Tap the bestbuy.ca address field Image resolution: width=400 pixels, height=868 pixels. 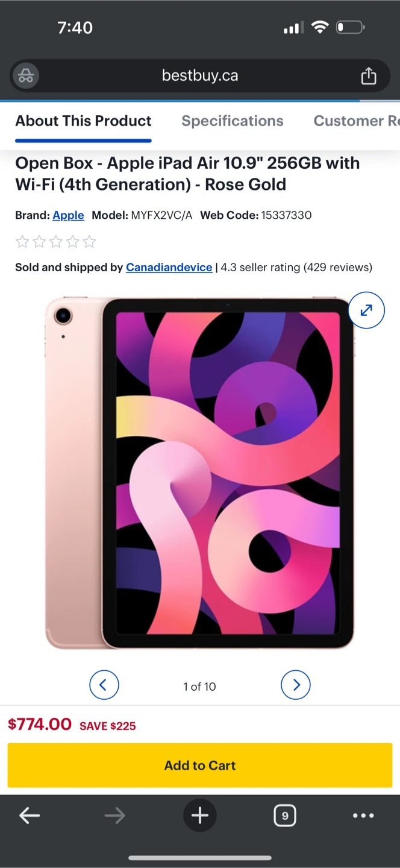click(200, 76)
